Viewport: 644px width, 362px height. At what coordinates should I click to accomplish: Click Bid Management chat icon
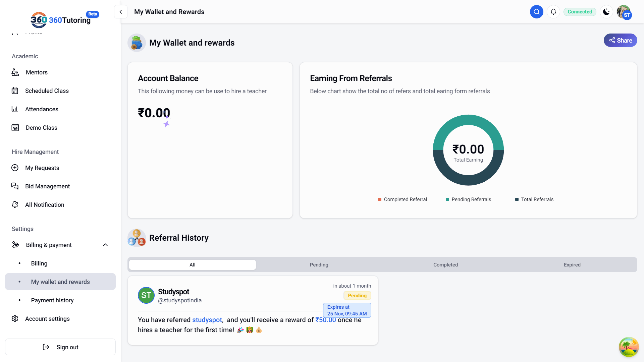point(15,186)
